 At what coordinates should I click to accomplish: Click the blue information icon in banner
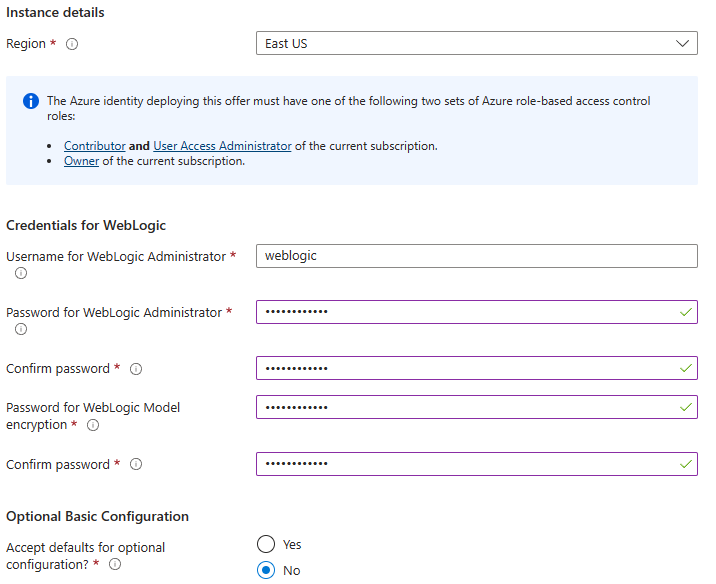pos(31,101)
